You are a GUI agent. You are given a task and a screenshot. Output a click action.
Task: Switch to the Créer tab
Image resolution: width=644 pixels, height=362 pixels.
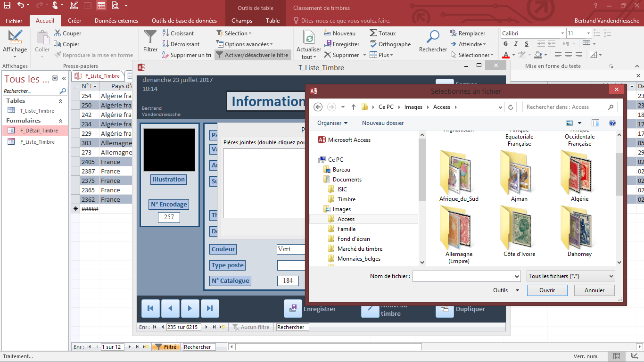pyautogui.click(x=74, y=21)
